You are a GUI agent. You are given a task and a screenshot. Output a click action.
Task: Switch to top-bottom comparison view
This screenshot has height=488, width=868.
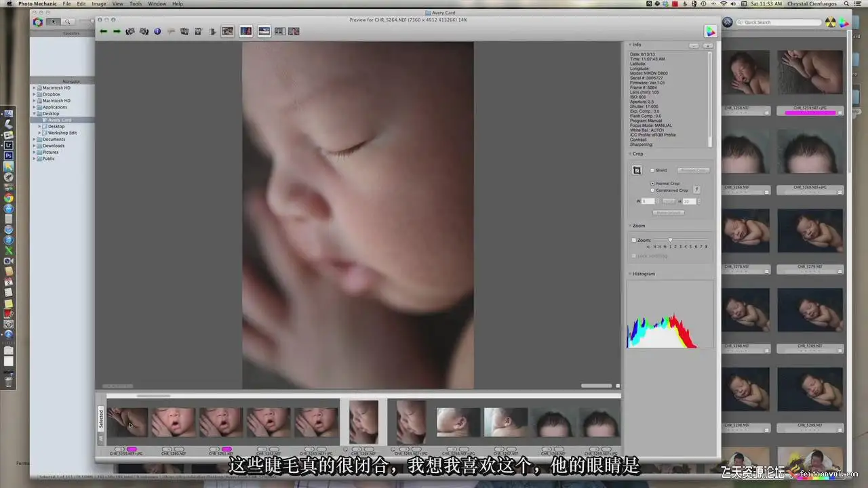(x=264, y=31)
